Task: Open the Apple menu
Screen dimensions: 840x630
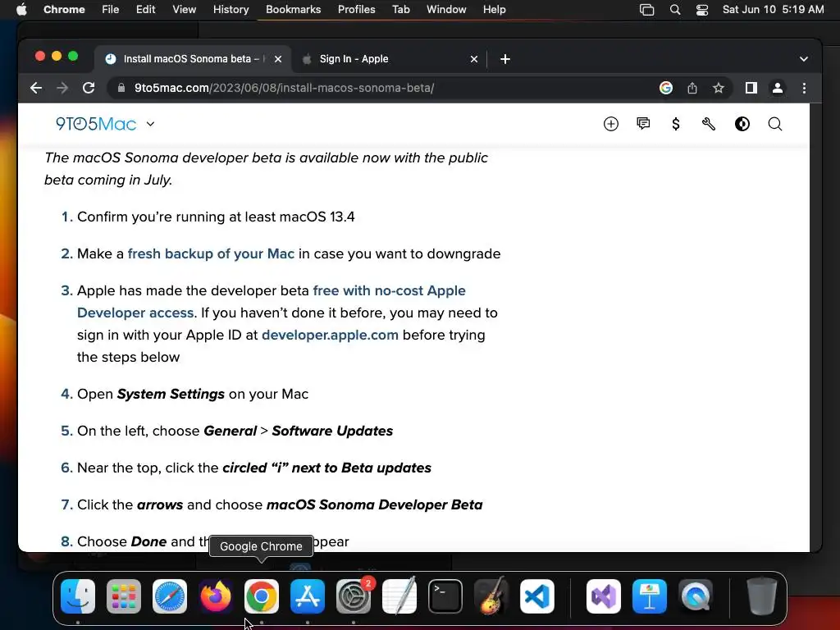Action: pos(21,10)
